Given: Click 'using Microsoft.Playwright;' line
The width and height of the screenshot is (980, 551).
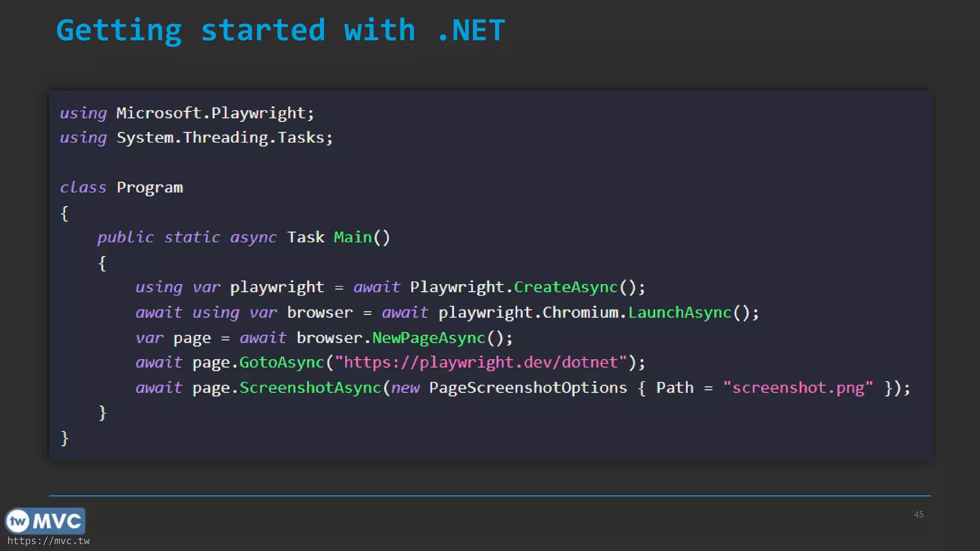Looking at the screenshot, I should (x=187, y=113).
